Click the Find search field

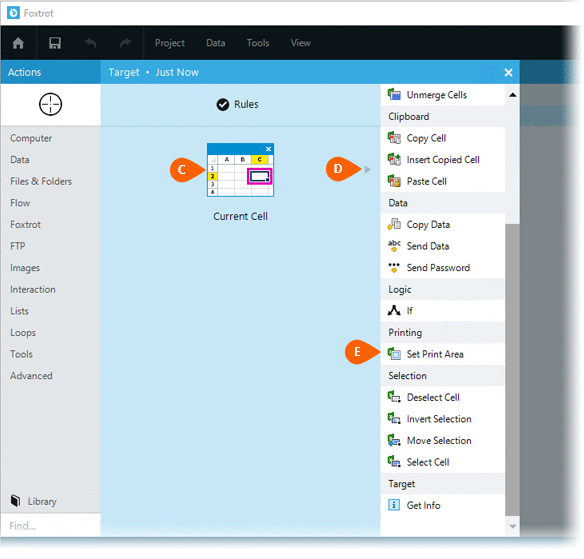(x=50, y=525)
